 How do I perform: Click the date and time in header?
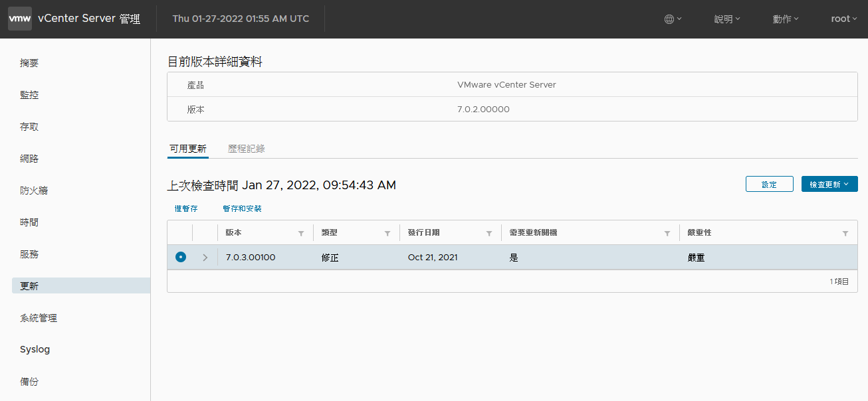pyautogui.click(x=241, y=19)
